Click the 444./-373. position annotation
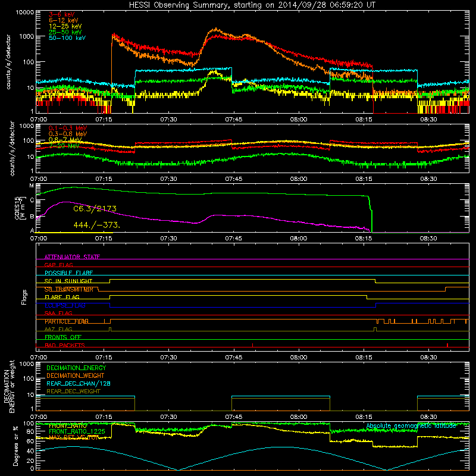Viewport: 476px width, 476px height. click(97, 225)
